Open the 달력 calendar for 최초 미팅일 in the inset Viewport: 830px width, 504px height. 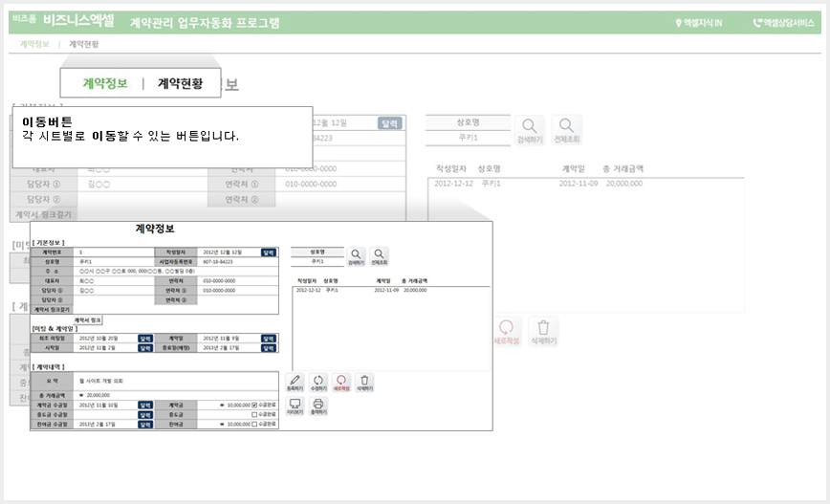click(x=145, y=339)
